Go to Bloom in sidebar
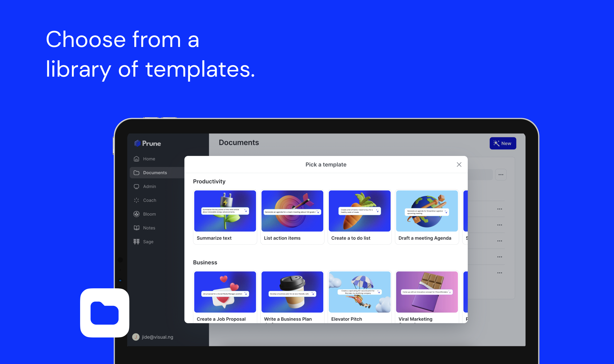This screenshot has width=614, height=364. 149,214
